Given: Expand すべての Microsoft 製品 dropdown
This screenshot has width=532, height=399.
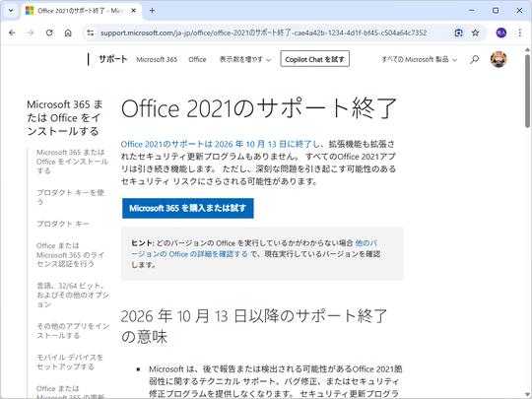Looking at the screenshot, I should [x=420, y=59].
